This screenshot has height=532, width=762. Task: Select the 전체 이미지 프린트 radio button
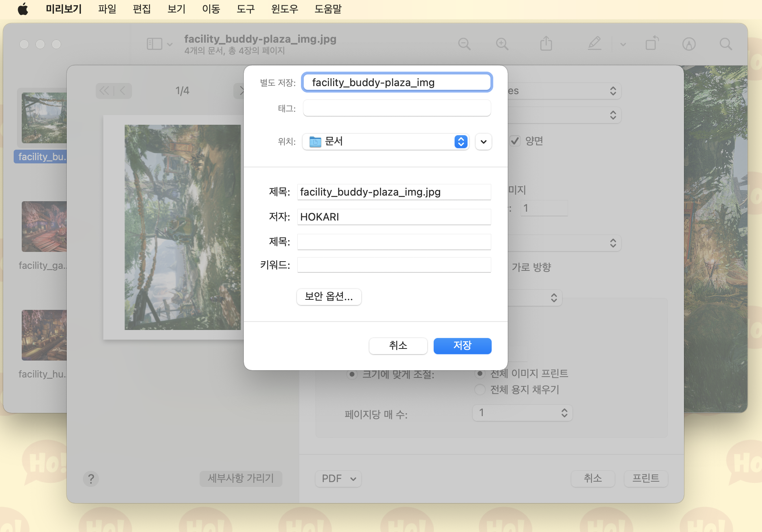(x=480, y=373)
